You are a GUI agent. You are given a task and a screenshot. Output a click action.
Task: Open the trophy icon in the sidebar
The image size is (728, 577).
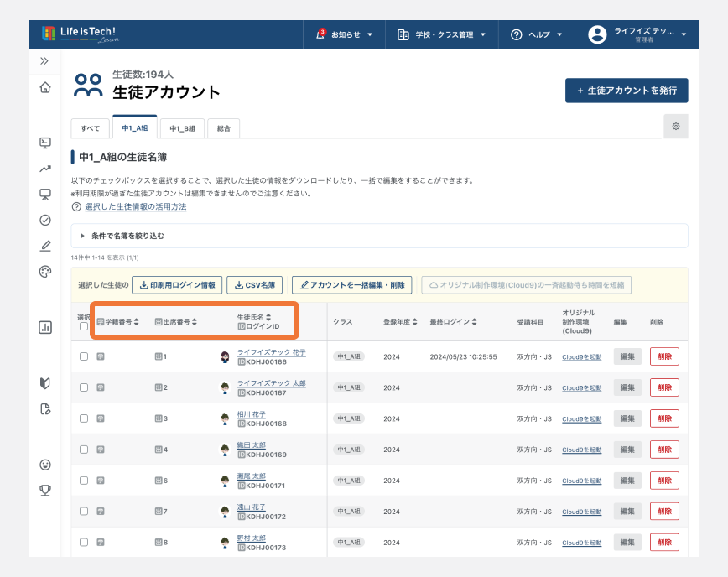(x=45, y=490)
